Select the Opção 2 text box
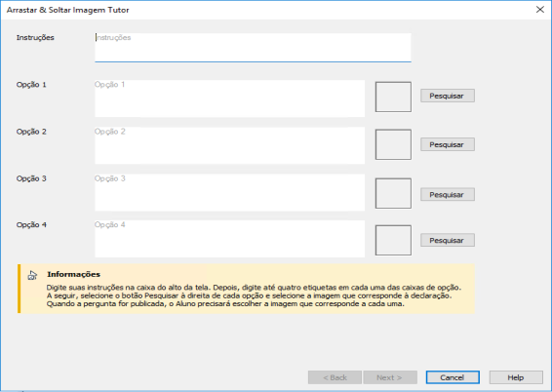The width and height of the screenshot is (552, 392). coord(229,145)
